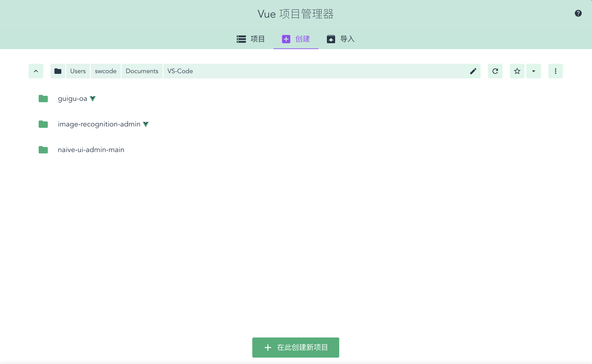Go to the swcode path segment
This screenshot has height=364, width=592.
(x=105, y=71)
